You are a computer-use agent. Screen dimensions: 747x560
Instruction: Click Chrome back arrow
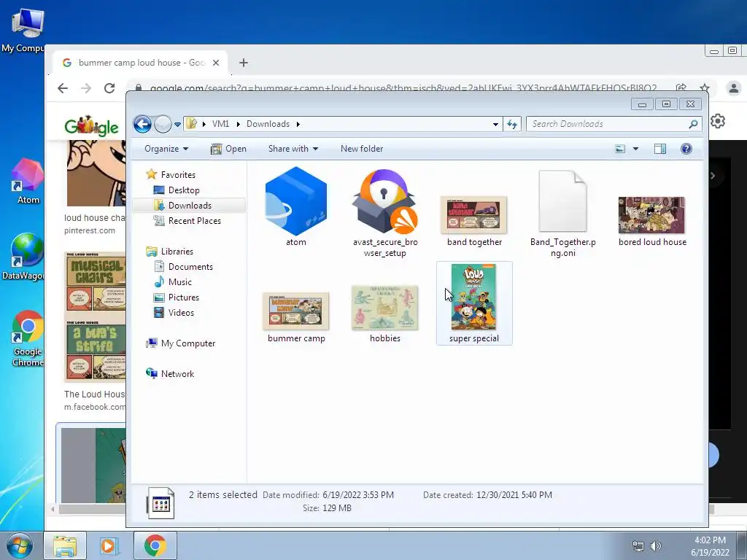tap(63, 88)
